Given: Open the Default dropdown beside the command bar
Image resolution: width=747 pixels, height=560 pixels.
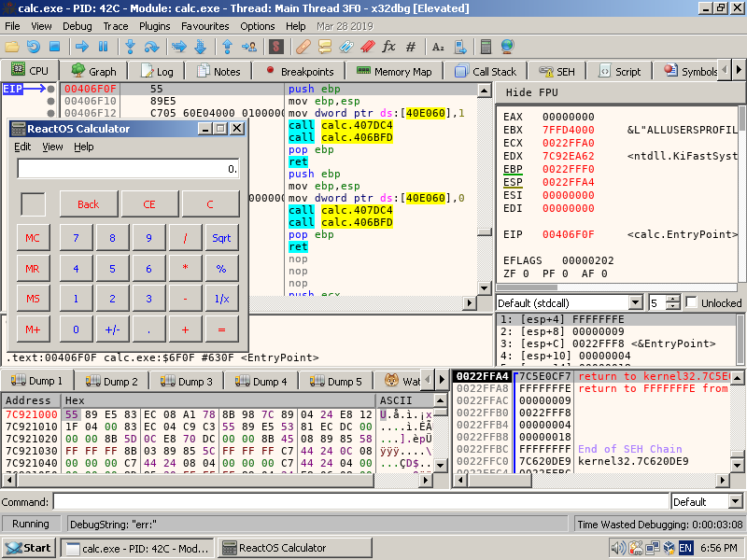Looking at the screenshot, I should tap(736, 501).
